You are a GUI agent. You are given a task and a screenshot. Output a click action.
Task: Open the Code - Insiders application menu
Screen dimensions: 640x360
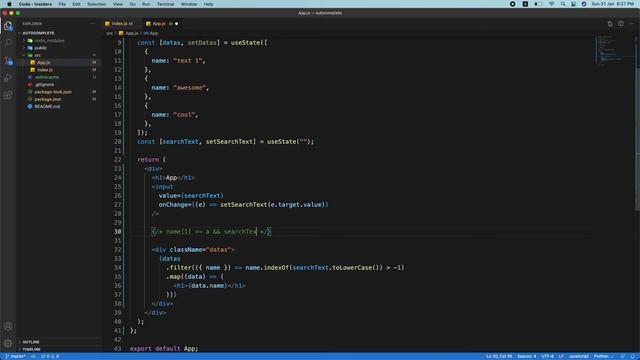[35, 4]
